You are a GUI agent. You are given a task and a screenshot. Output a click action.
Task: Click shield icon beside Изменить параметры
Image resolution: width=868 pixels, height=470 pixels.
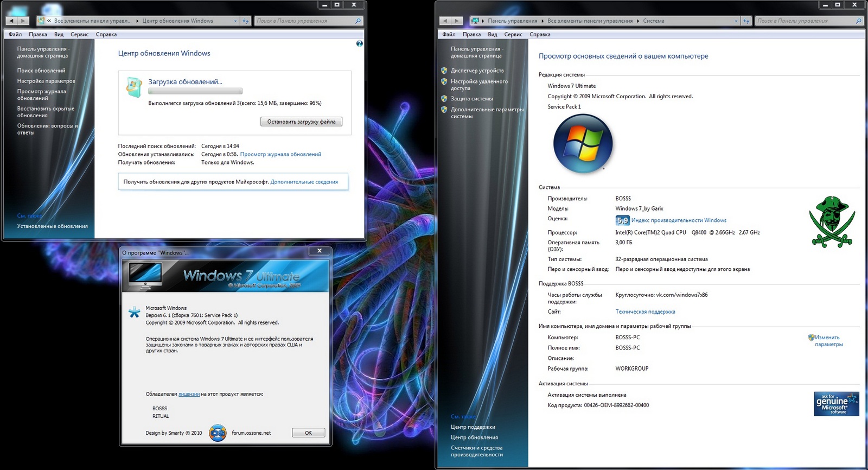pos(811,337)
